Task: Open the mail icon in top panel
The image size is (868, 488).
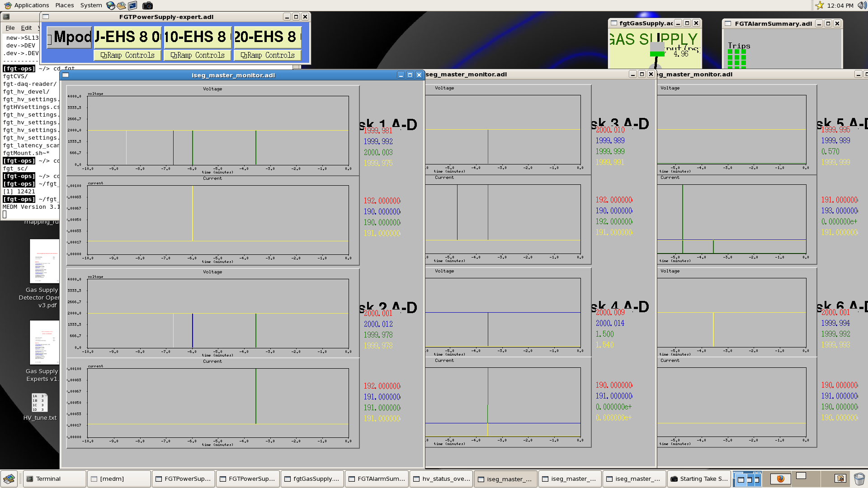Action: click(x=121, y=5)
